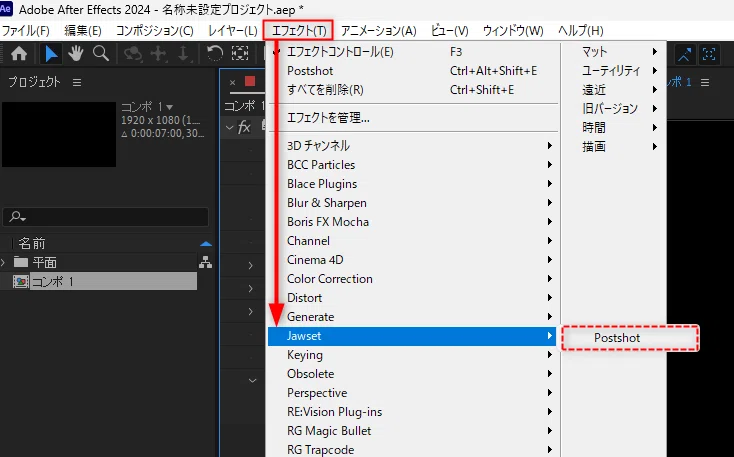Open the Distort submenu
The image size is (734, 457).
pos(413,298)
